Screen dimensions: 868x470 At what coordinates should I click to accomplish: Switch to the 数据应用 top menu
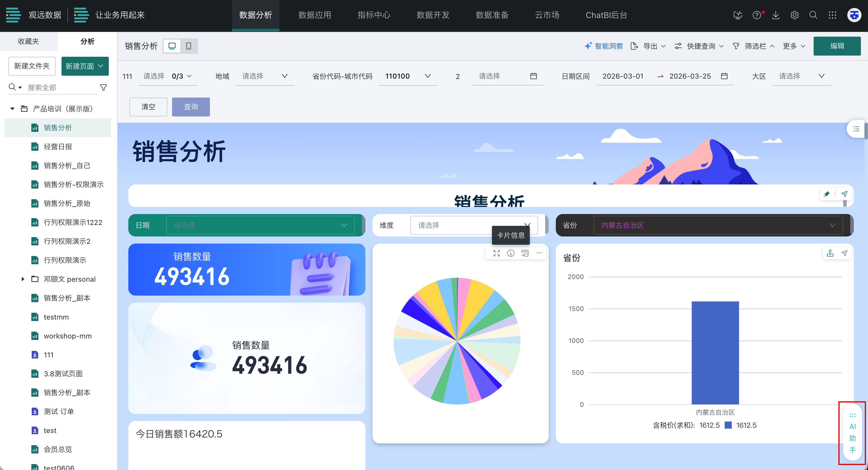pyautogui.click(x=314, y=15)
